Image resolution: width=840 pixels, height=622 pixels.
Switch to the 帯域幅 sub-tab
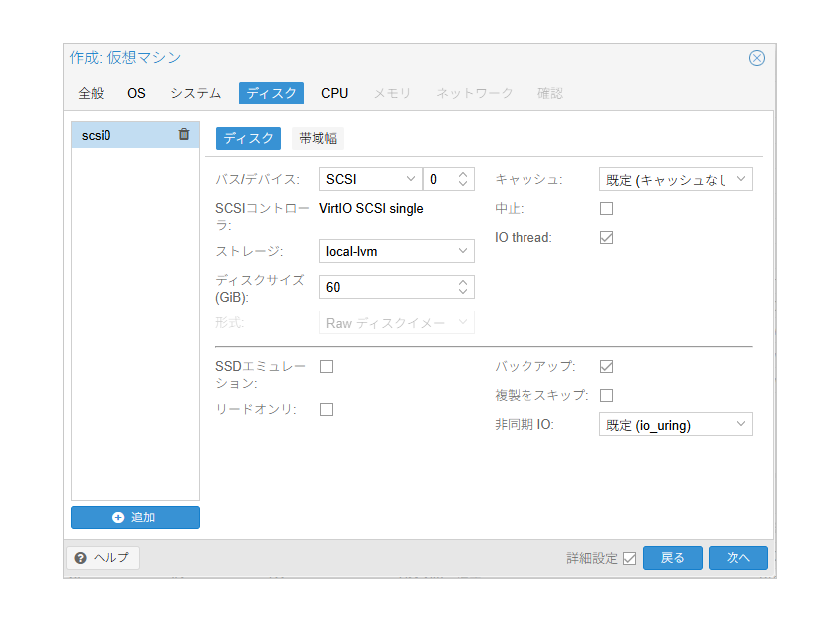(318, 138)
